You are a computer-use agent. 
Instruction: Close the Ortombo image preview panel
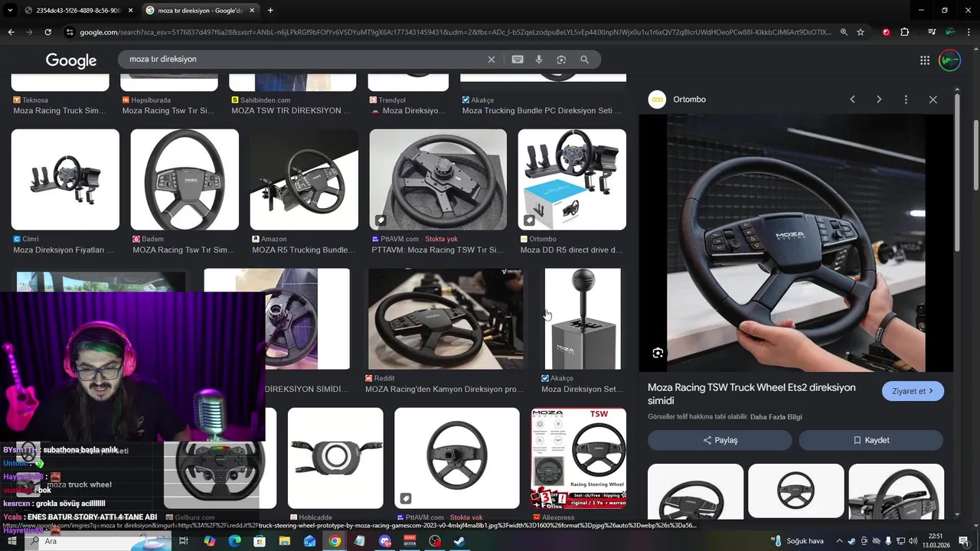(933, 99)
